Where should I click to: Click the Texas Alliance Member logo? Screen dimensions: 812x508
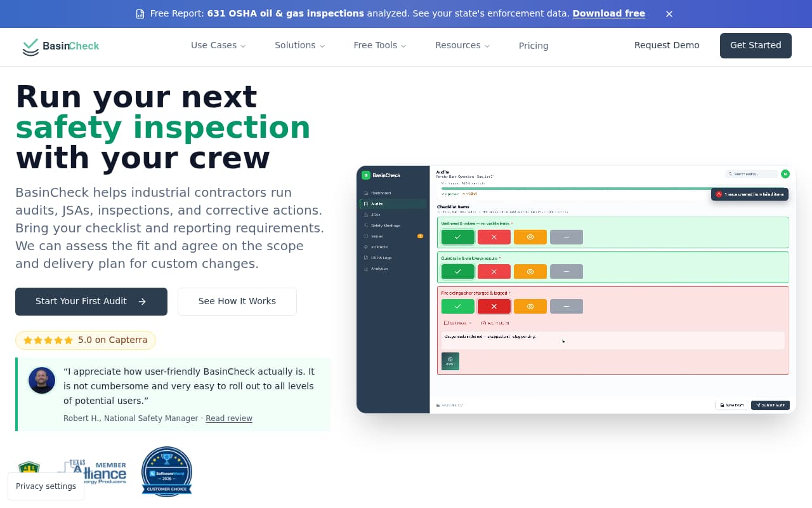pyautogui.click(x=93, y=472)
